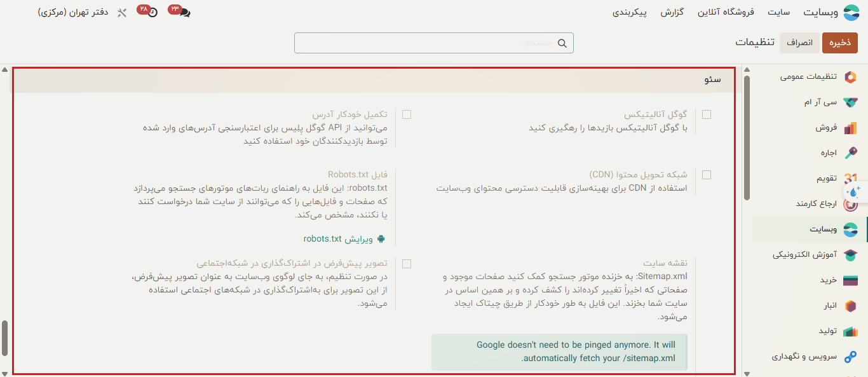Open the دفتر تهران (مرکزی) company switcher
This screenshot has height=377, width=868.
(73, 13)
